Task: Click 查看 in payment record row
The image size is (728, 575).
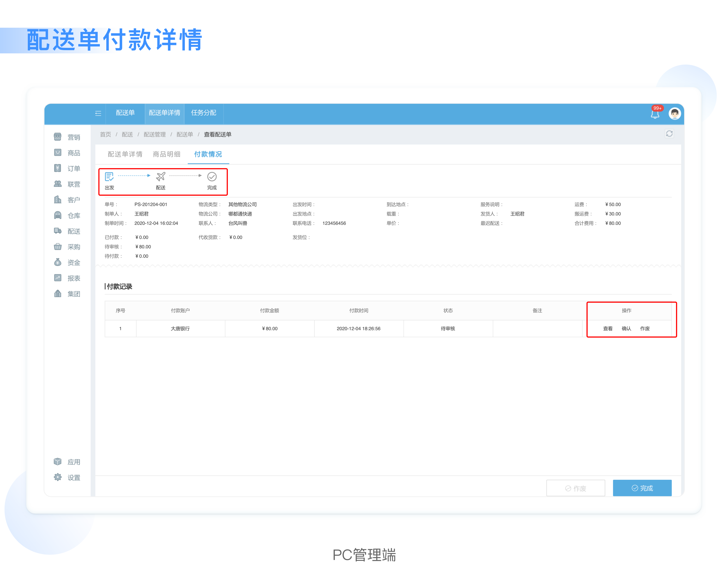Action: coord(608,329)
